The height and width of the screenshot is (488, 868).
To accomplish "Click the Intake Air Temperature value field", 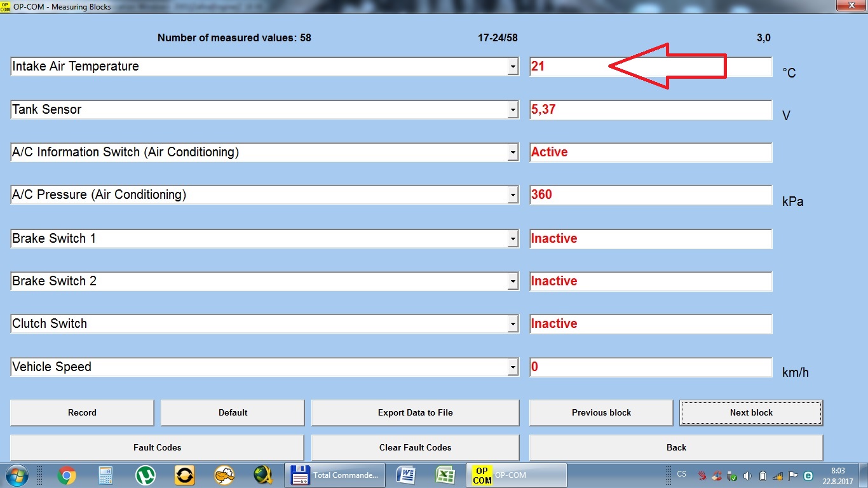I will pyautogui.click(x=650, y=67).
